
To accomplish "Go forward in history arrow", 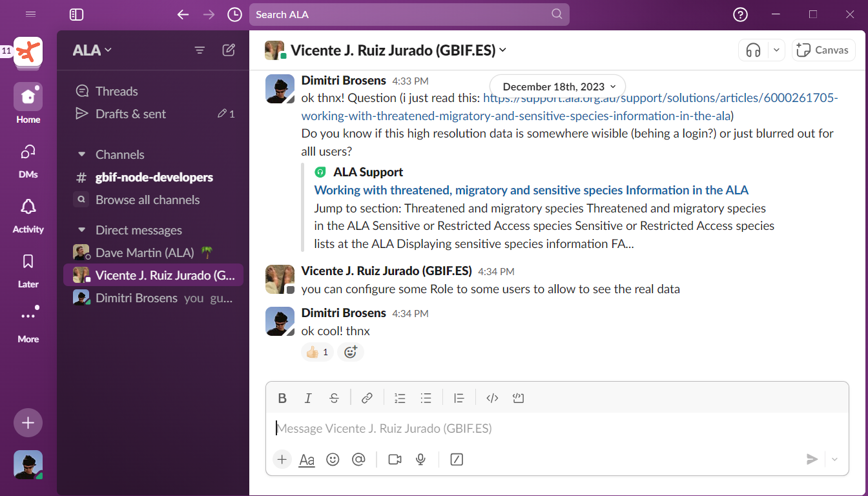I will [209, 14].
